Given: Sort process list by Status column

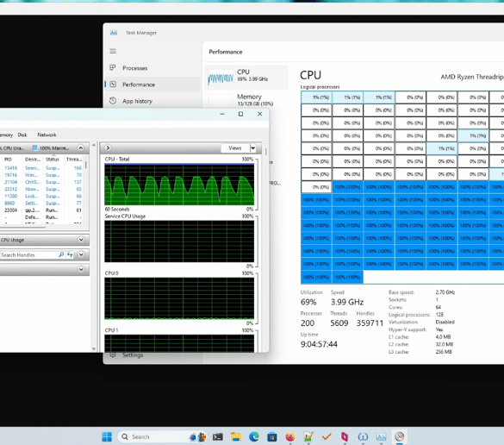Looking at the screenshot, I should tap(53, 160).
